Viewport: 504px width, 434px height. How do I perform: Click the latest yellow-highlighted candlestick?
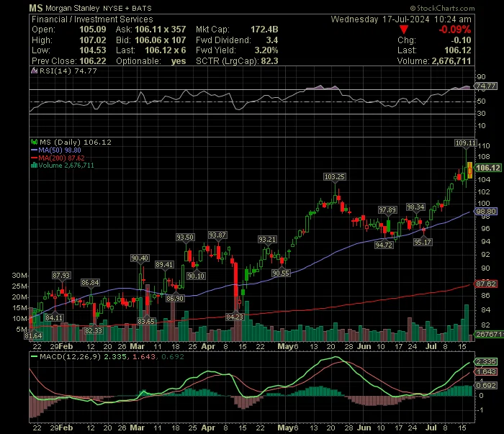(469, 171)
